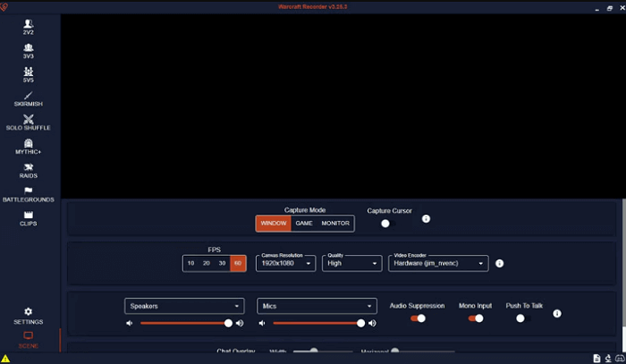Show info for Capture Cursor setting

click(x=426, y=219)
